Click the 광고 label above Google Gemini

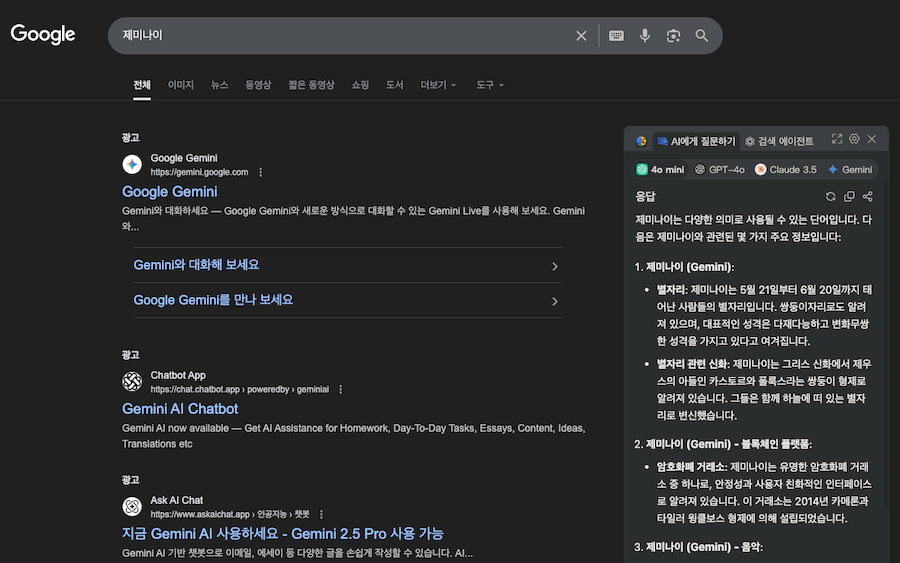[x=130, y=138]
